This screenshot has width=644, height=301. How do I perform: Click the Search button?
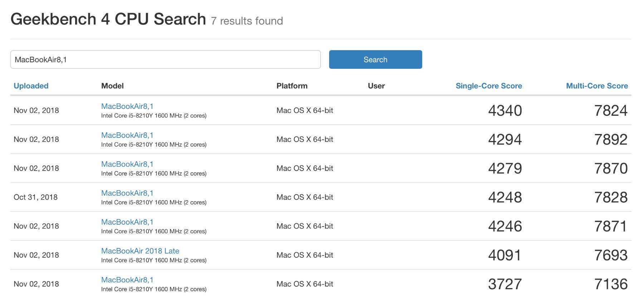click(x=375, y=59)
